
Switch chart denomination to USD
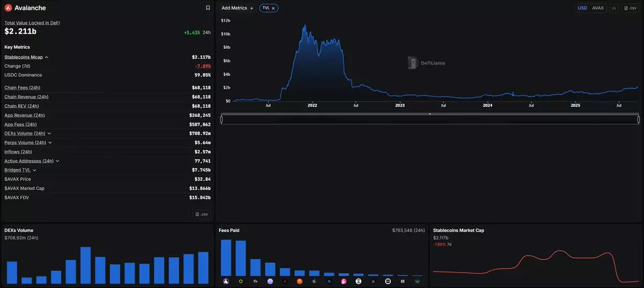[582, 8]
